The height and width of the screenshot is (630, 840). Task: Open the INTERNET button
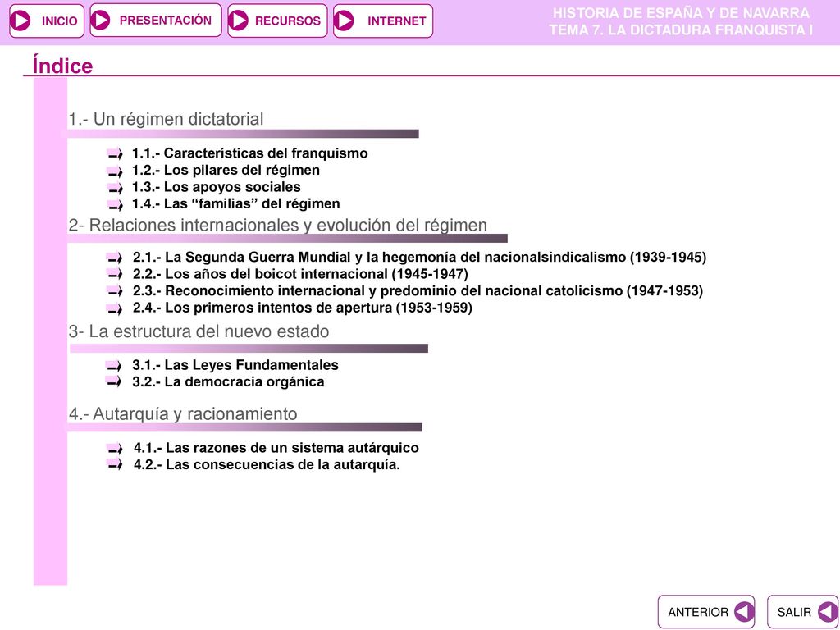[383, 21]
